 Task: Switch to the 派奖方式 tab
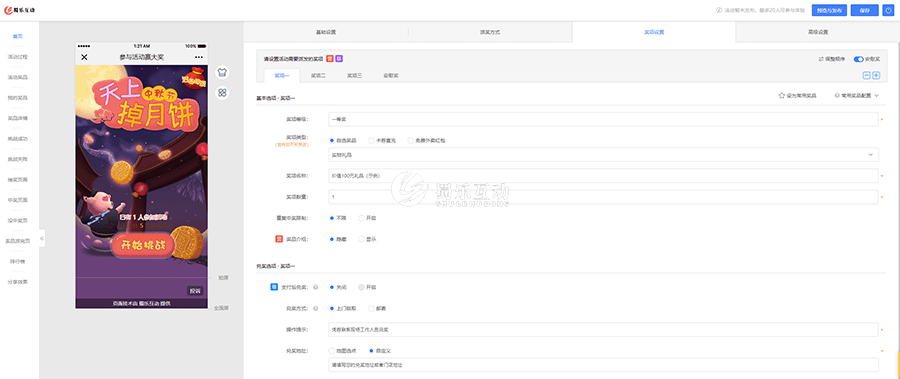point(490,32)
